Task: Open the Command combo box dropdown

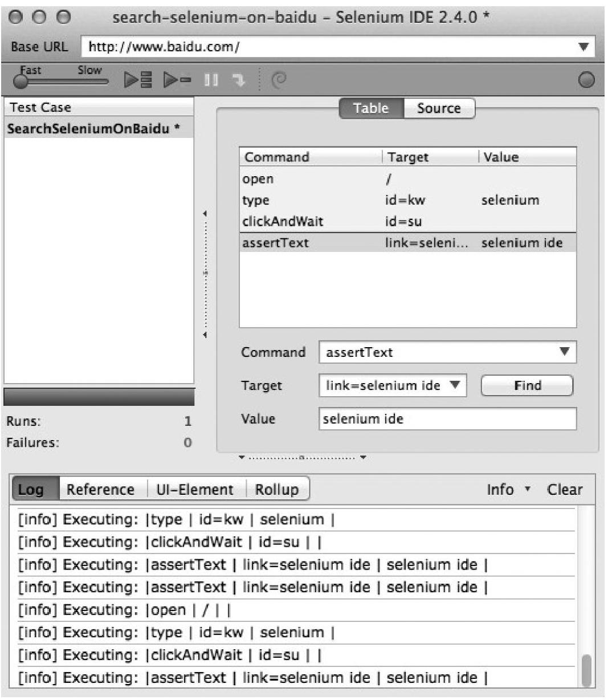Action: tap(564, 352)
